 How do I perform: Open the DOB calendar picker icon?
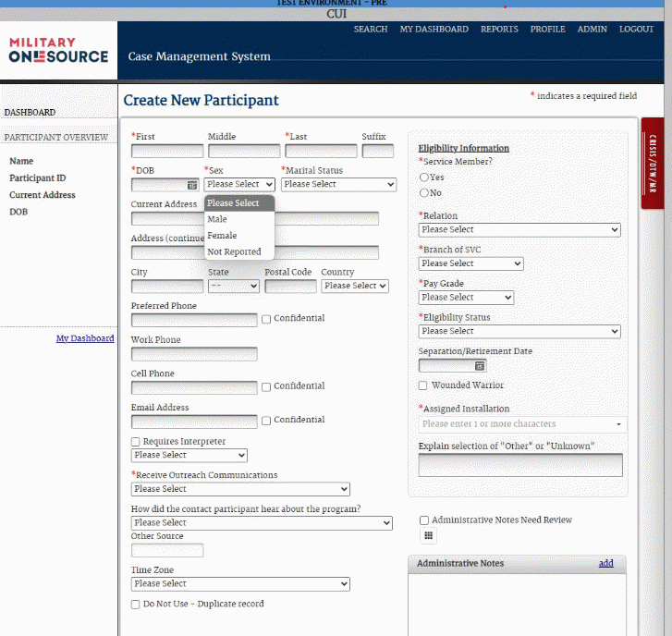[192, 185]
